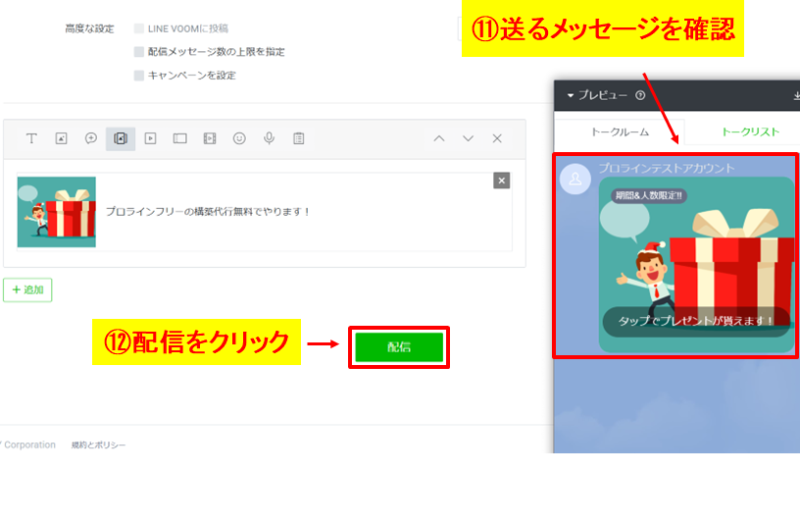Click the Corporation footer text
The image size is (800, 523).
30,445
